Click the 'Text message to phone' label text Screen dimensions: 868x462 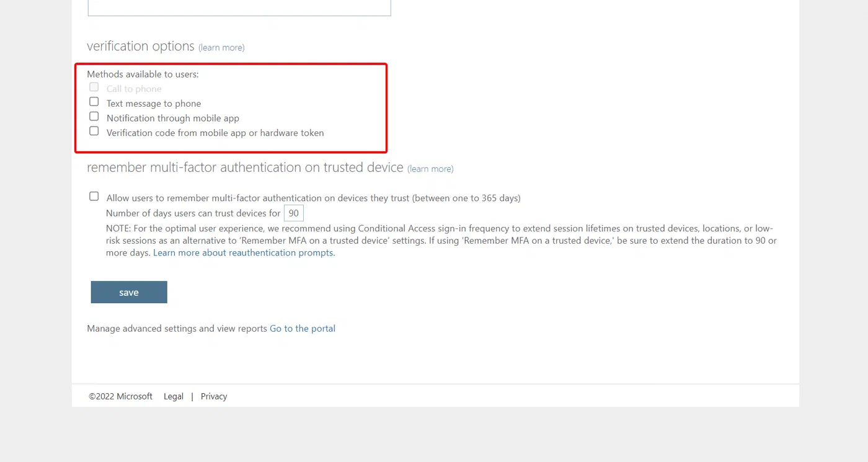[x=154, y=104]
